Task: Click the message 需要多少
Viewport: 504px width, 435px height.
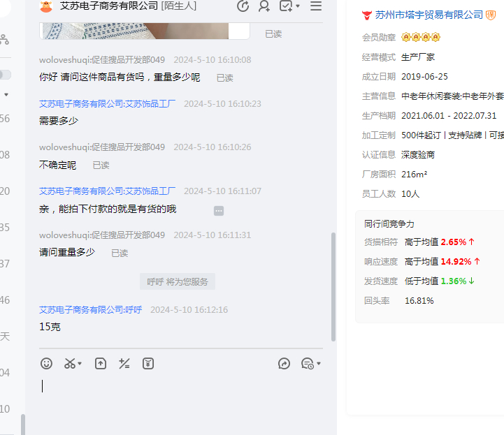Action: coord(59,121)
